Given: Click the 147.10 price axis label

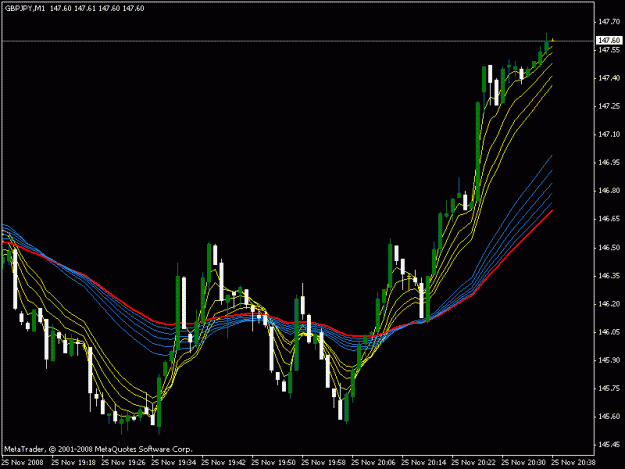Looking at the screenshot, I should [x=609, y=135].
